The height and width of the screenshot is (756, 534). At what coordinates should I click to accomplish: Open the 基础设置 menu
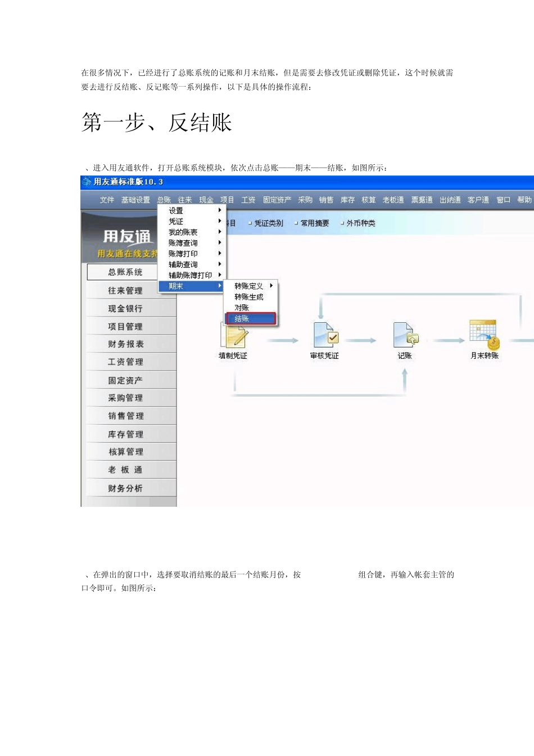point(135,200)
